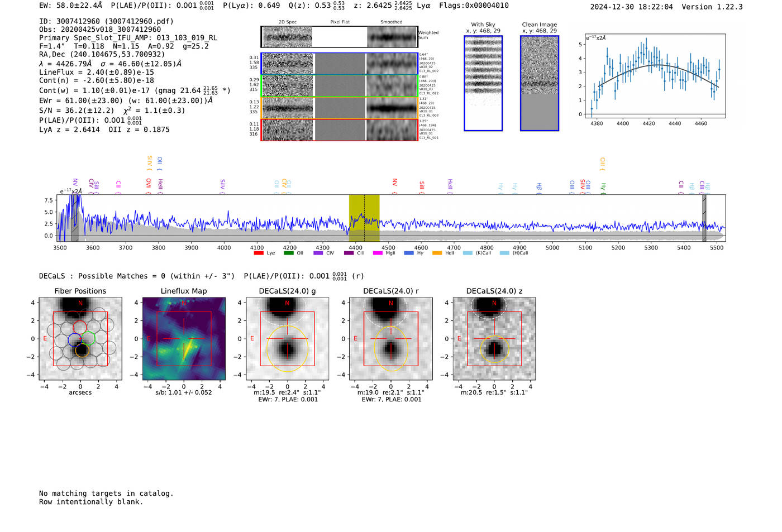This screenshot has height=532, width=782.
Task: Select the Hγ blue legend swatch
Action: (409, 253)
